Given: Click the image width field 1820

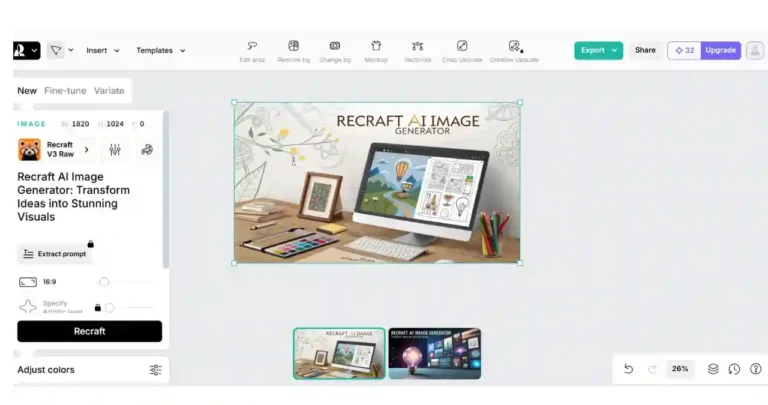Looking at the screenshot, I should point(76,124).
